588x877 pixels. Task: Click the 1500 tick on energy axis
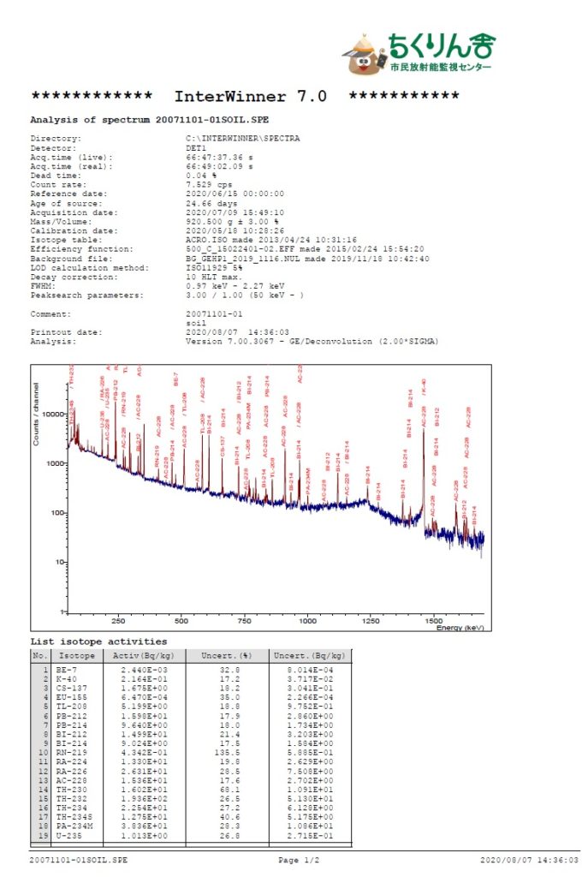435,621
